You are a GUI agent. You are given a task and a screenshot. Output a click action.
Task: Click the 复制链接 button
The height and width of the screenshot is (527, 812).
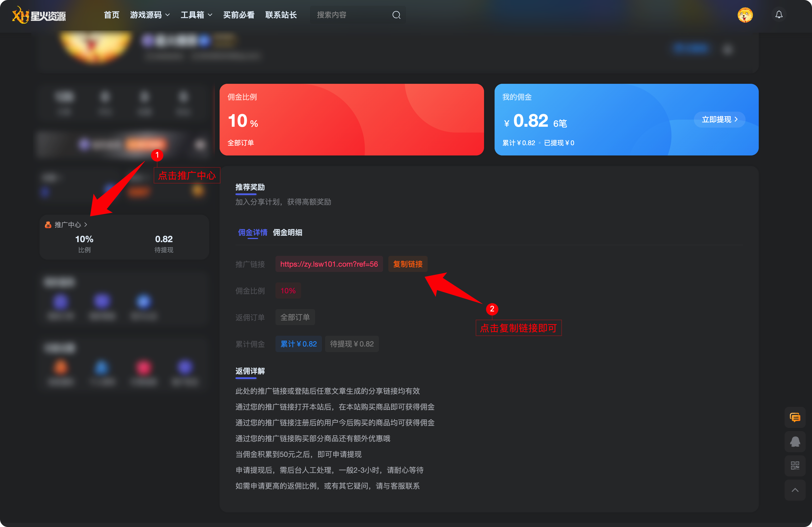coord(408,264)
